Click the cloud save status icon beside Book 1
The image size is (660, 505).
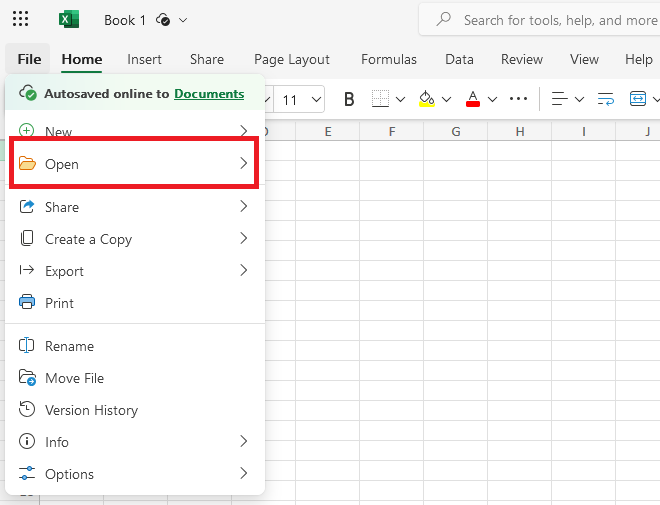pos(163,20)
